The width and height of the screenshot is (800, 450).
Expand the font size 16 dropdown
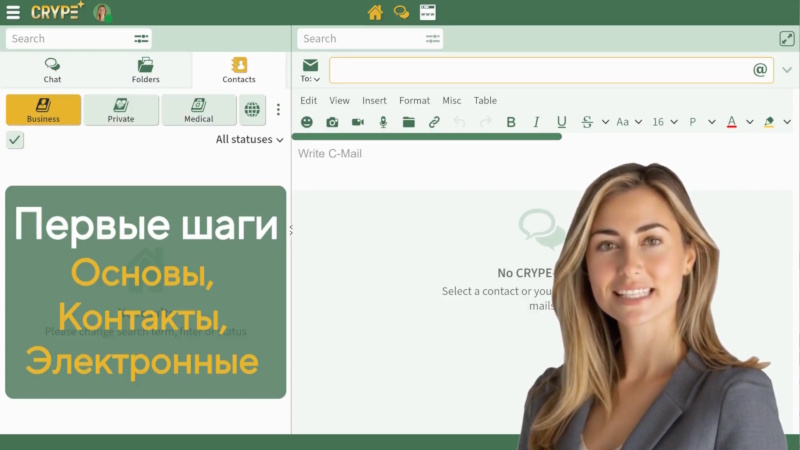[x=665, y=122]
